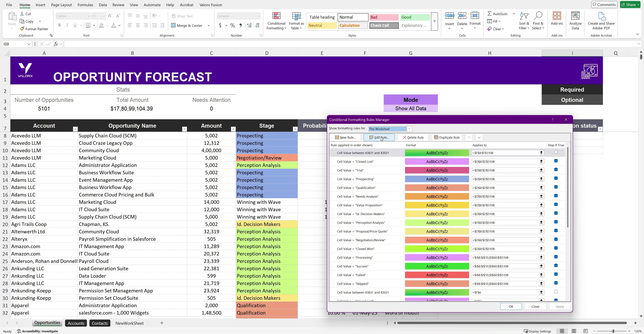Uncheck Stop If True for Qualification rule
The height and width of the screenshot is (334, 644).
click(x=556, y=187)
